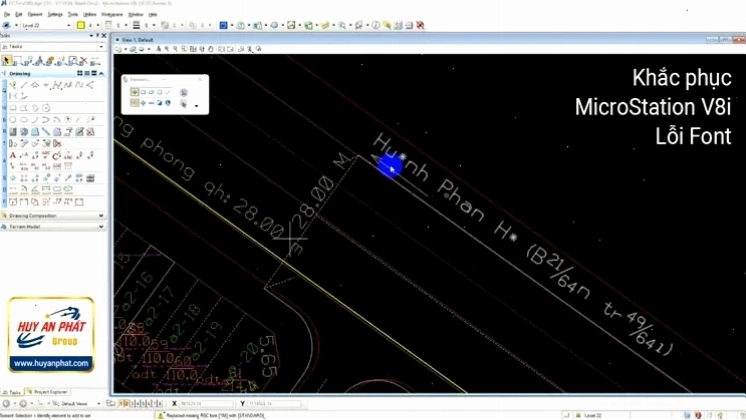
Task: Switch Drawing task panel to icon layout
Action: click(80, 73)
